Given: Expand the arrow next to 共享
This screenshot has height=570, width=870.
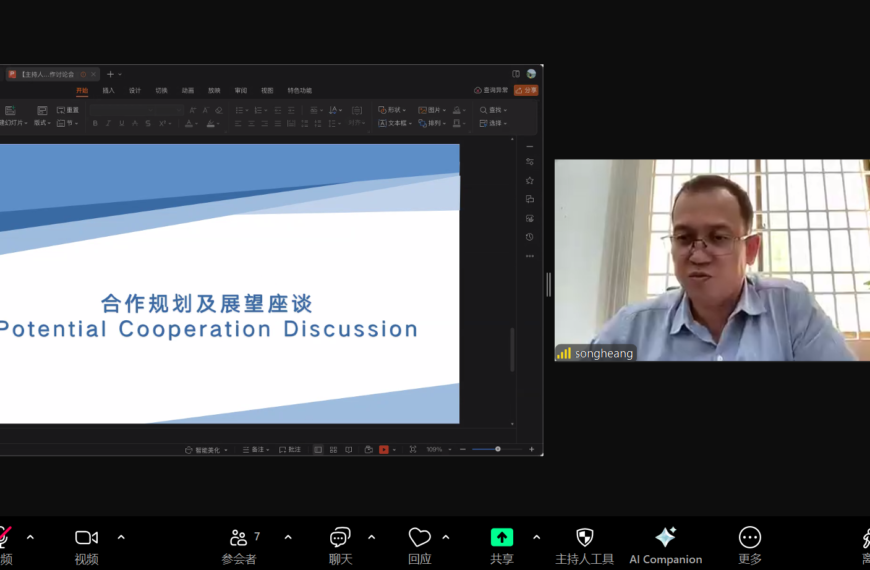Looking at the screenshot, I should (536, 537).
